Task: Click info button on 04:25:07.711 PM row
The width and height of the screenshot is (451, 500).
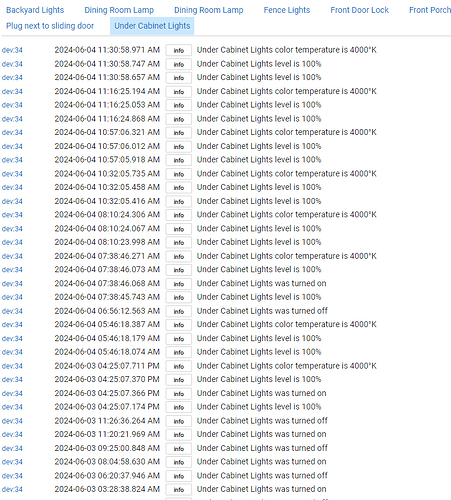Action: click(x=179, y=366)
